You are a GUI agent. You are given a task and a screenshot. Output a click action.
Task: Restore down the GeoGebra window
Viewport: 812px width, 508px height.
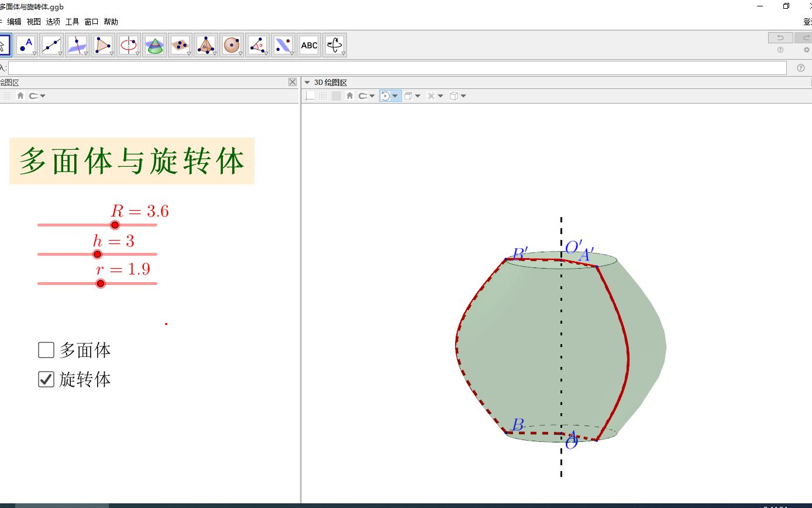coord(786,6)
